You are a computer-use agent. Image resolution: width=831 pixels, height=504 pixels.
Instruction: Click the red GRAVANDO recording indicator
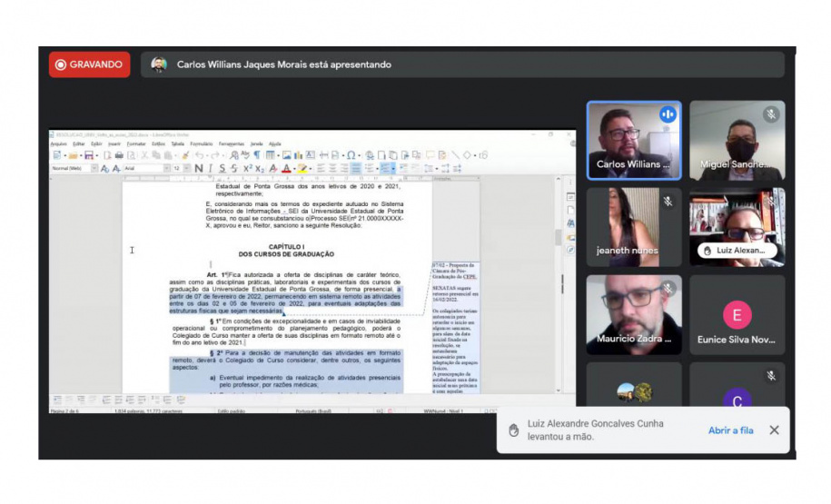(89, 64)
